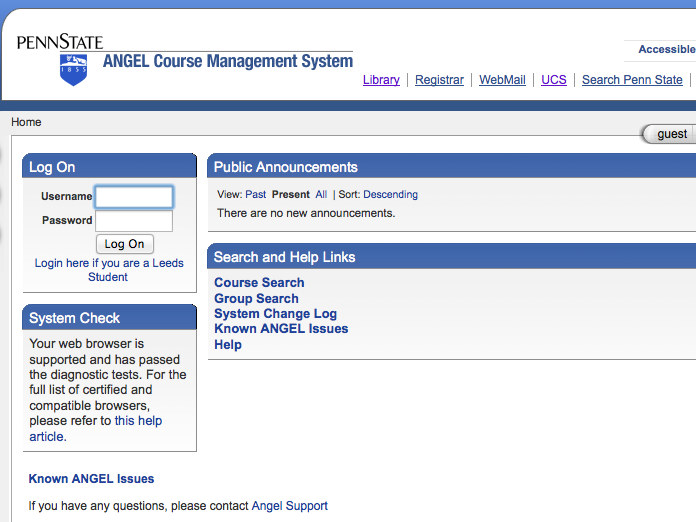696x522 pixels.
Task: Open Group Search link
Action: pos(256,298)
